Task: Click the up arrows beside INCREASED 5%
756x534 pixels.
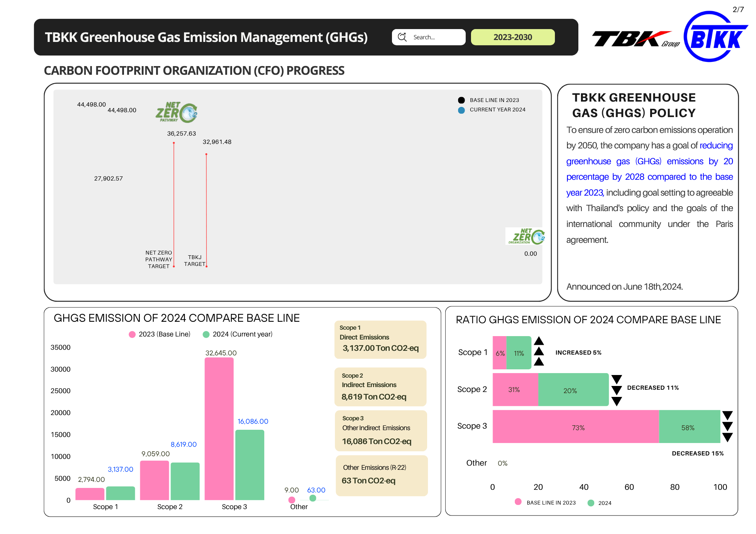Action: click(x=539, y=351)
